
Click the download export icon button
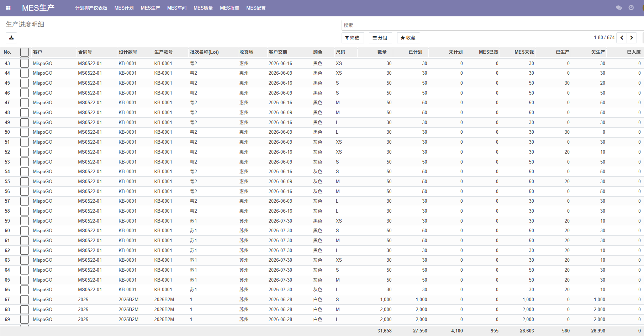(11, 38)
